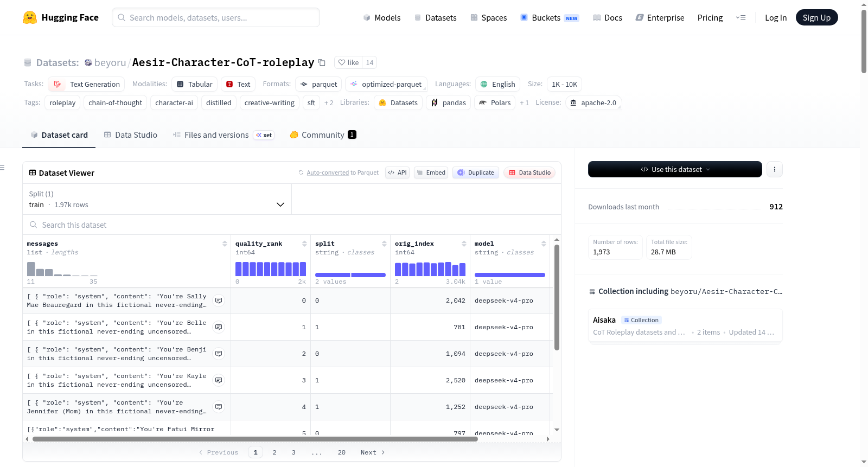Click the quality_rank histogram bars

click(x=271, y=269)
